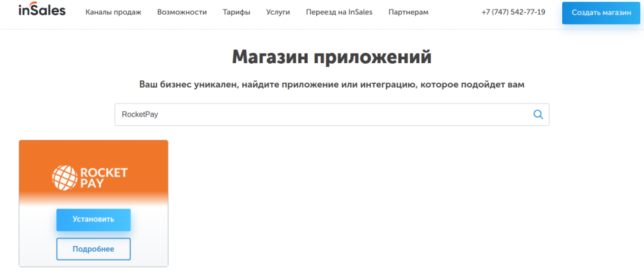644x275 pixels.
Task: Install the RocketPay app with Установить
Action: click(x=93, y=220)
